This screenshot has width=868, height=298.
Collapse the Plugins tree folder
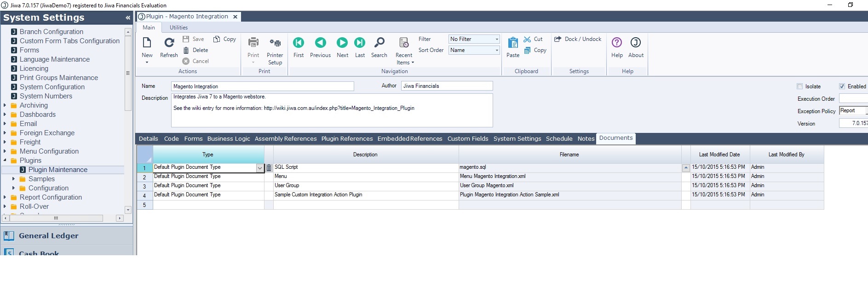click(x=5, y=160)
